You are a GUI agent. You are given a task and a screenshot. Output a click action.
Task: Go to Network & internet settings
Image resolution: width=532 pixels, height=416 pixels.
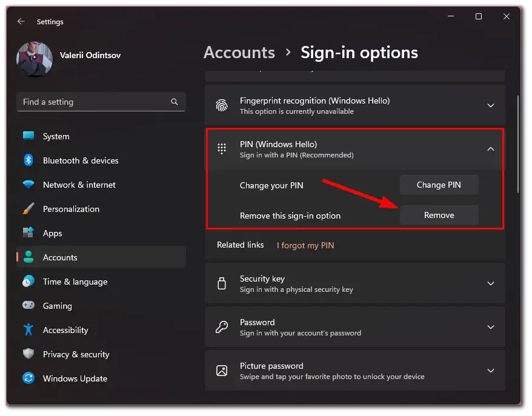tap(101, 185)
